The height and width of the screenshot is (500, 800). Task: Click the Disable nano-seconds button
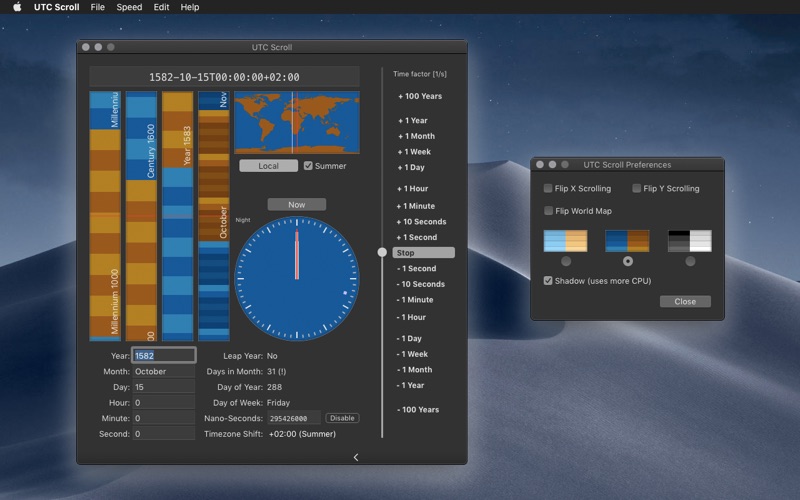(x=342, y=418)
